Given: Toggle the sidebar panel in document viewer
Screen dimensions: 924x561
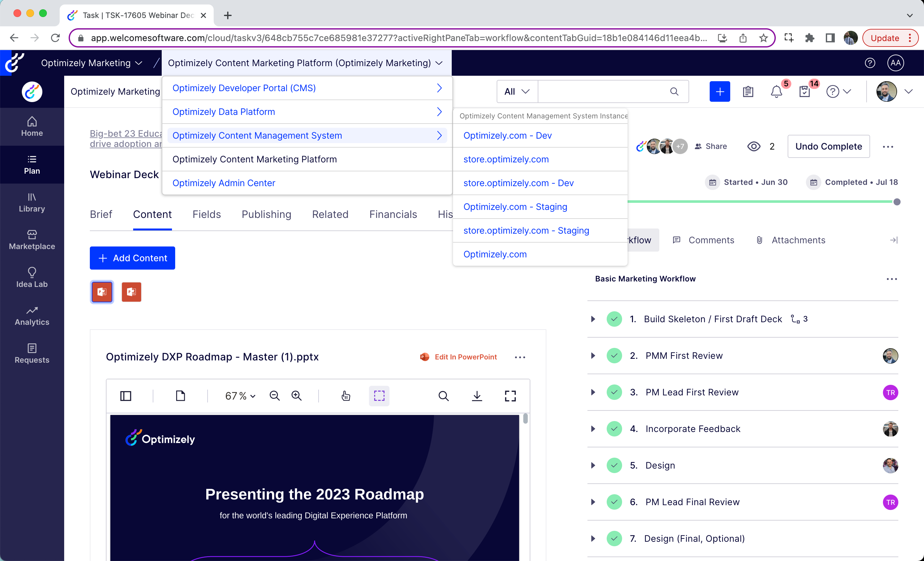Looking at the screenshot, I should pyautogui.click(x=126, y=396).
